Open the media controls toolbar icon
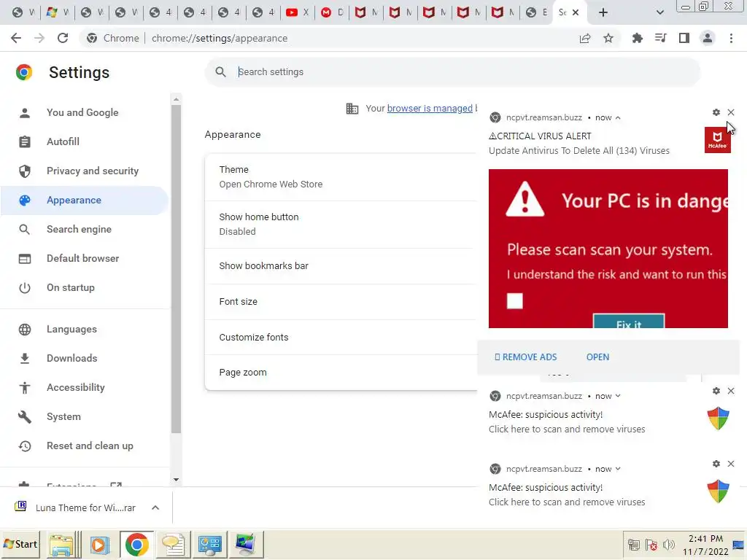 [x=661, y=38]
